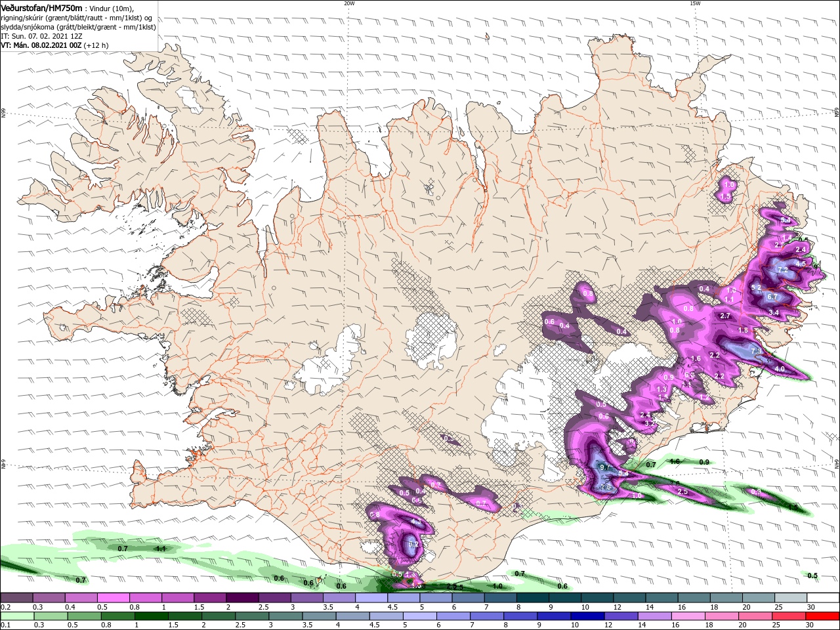Click the pale green first swatch of bottom legend
This screenshot has width=840, height=630.
point(17,616)
